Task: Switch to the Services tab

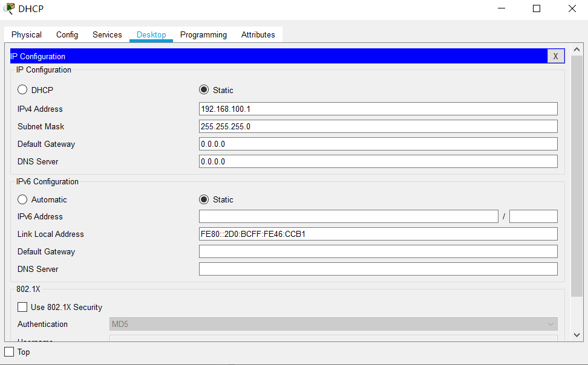Action: [x=107, y=34]
